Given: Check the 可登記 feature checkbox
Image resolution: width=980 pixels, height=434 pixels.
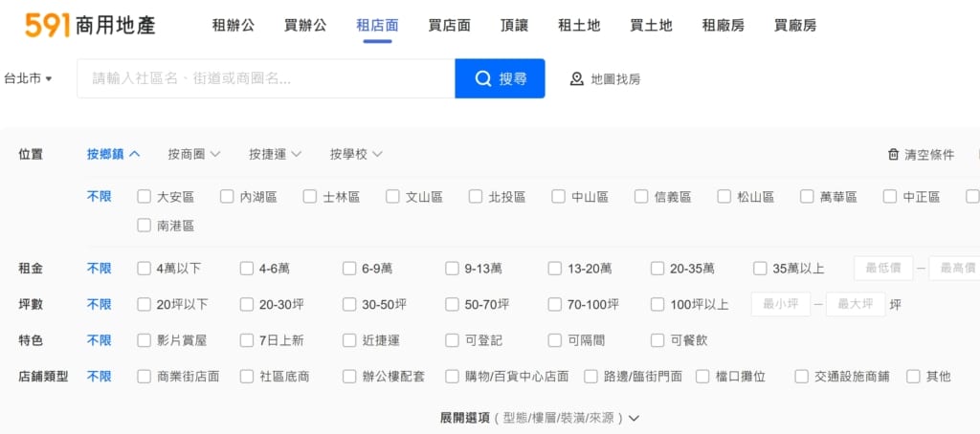Looking at the screenshot, I should click(x=452, y=340).
